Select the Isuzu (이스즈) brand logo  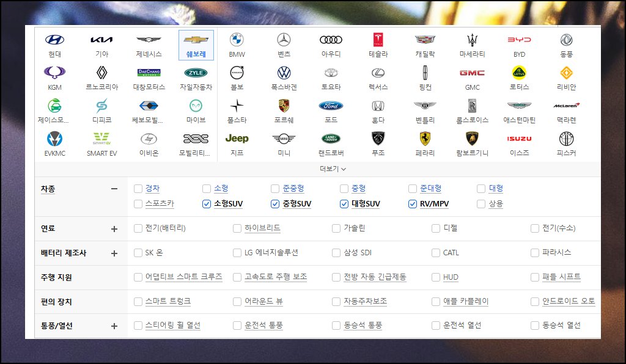coord(520,139)
